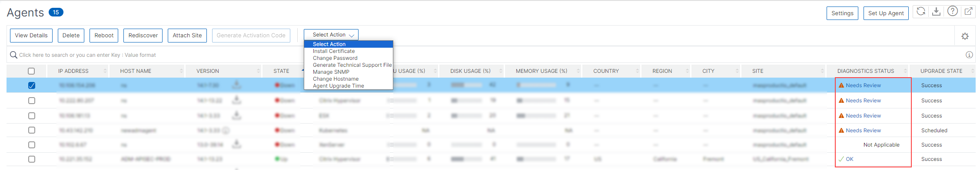Click the Not Applicable diagnostics cell

click(x=881, y=145)
